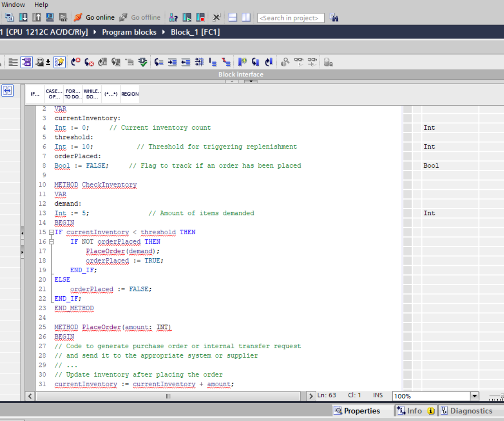This screenshot has width=504, height=421.
Task: Click the horizontal scrollbar thumb
Action: click(168, 396)
